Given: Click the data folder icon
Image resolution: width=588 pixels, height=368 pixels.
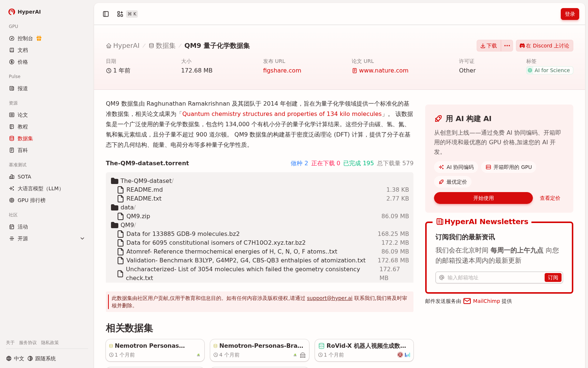Looking at the screenshot, I should (115, 207).
